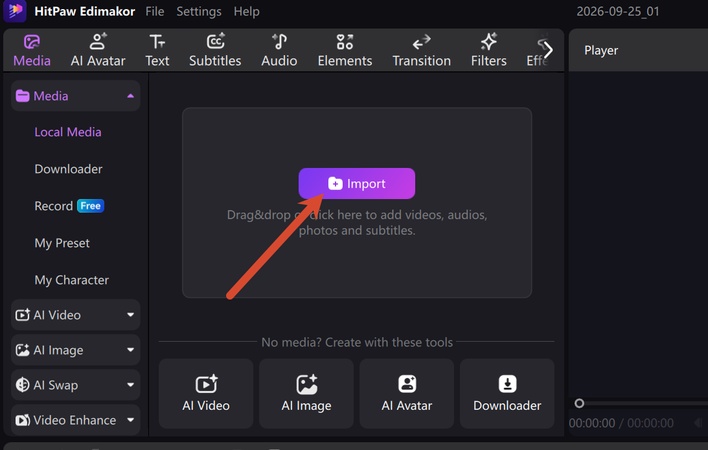Image resolution: width=708 pixels, height=450 pixels.
Task: Open the Media tab icon
Action: coord(32,42)
